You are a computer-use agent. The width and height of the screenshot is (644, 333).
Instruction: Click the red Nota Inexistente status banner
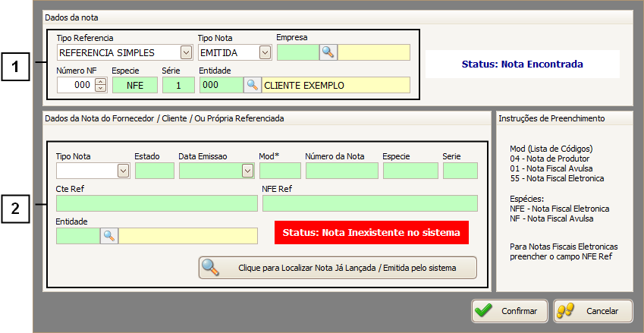click(x=372, y=232)
